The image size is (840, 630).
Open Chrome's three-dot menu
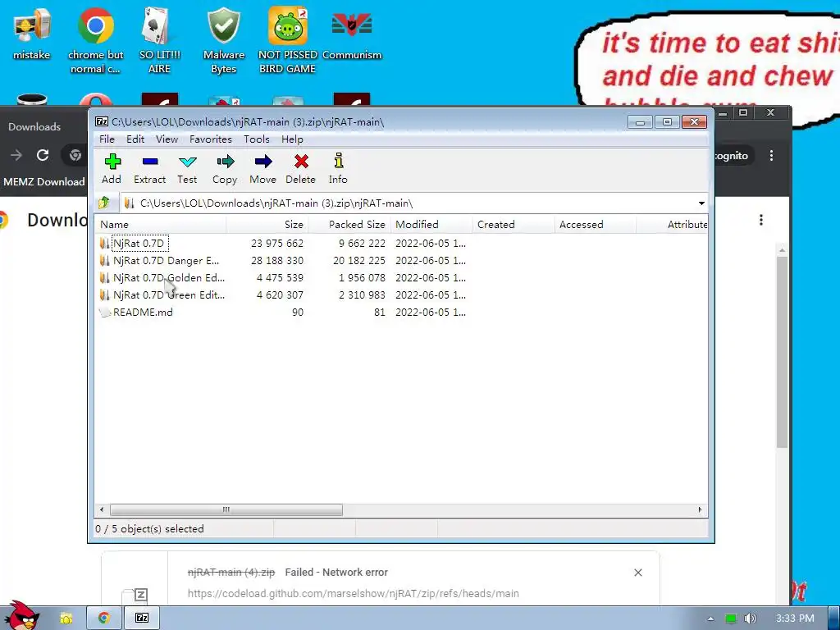pyautogui.click(x=771, y=155)
